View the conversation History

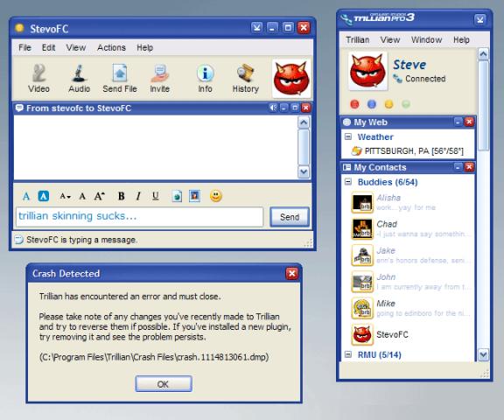click(x=246, y=79)
